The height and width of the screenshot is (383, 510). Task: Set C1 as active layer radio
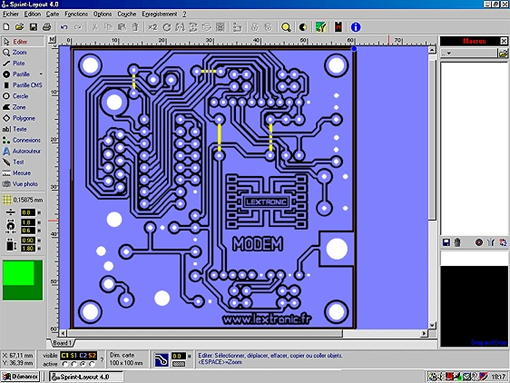point(65,364)
